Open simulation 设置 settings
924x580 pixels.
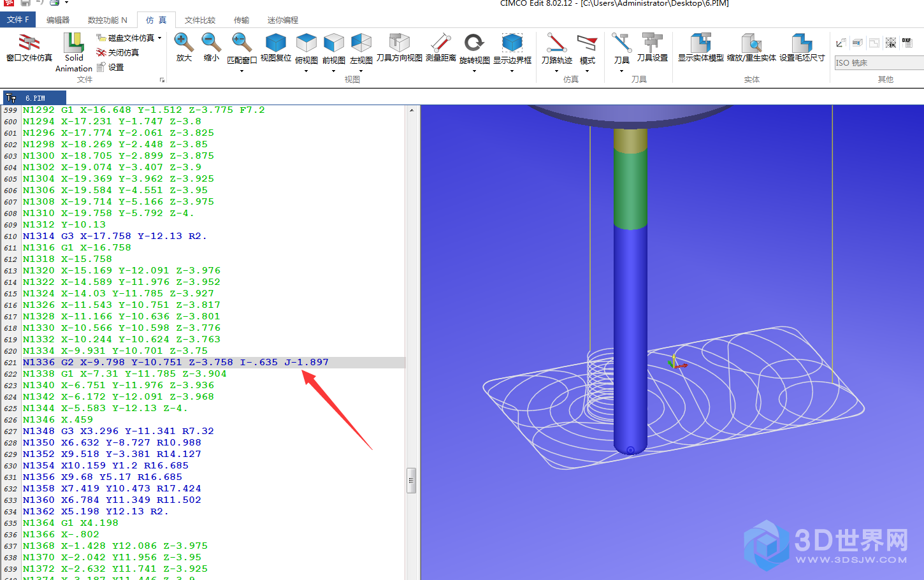(x=110, y=67)
